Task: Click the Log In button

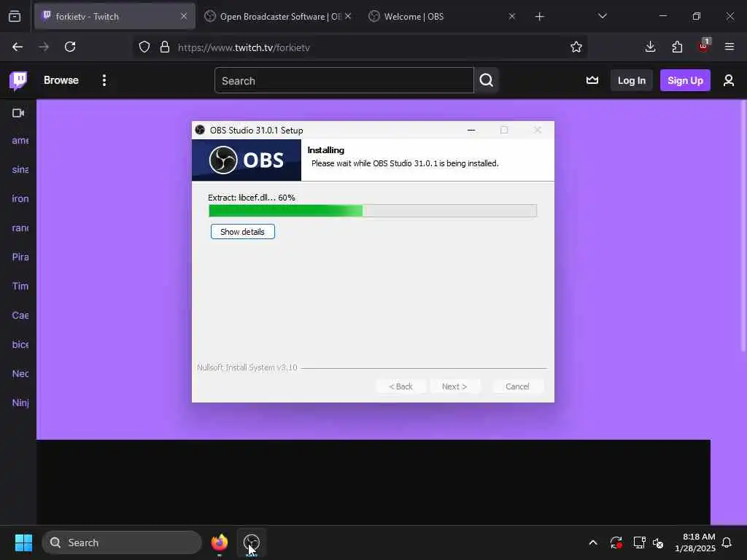Action: [x=631, y=80]
